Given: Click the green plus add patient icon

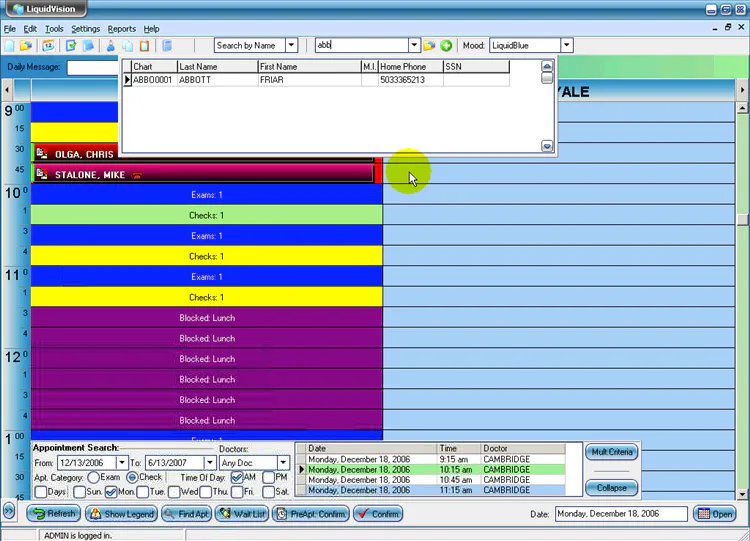Looking at the screenshot, I should [x=446, y=46].
